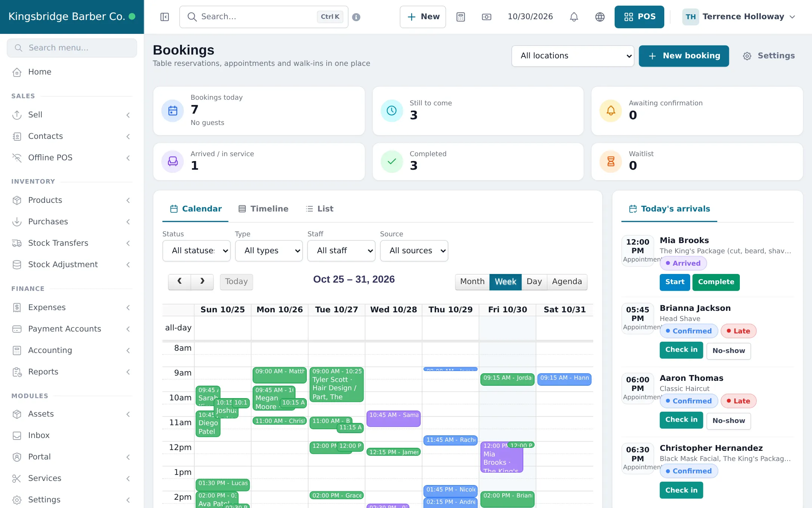Expand the Sell menu
The image size is (812, 508).
(x=71, y=115)
